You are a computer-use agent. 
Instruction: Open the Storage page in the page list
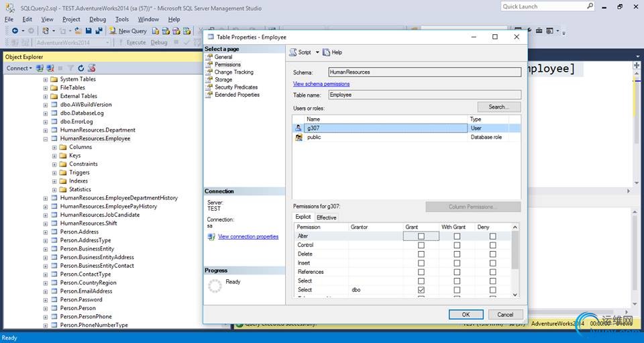(223, 79)
